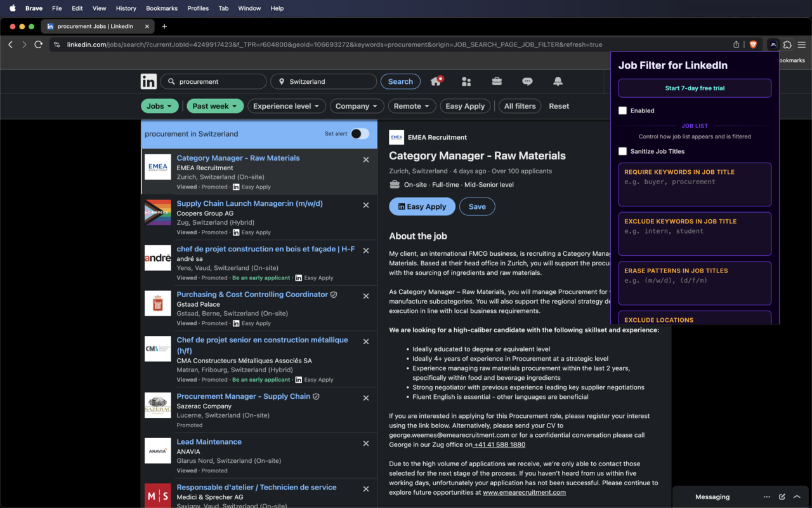Click the Easy Apply button
Screen dimensions: 812x508
tap(422, 206)
